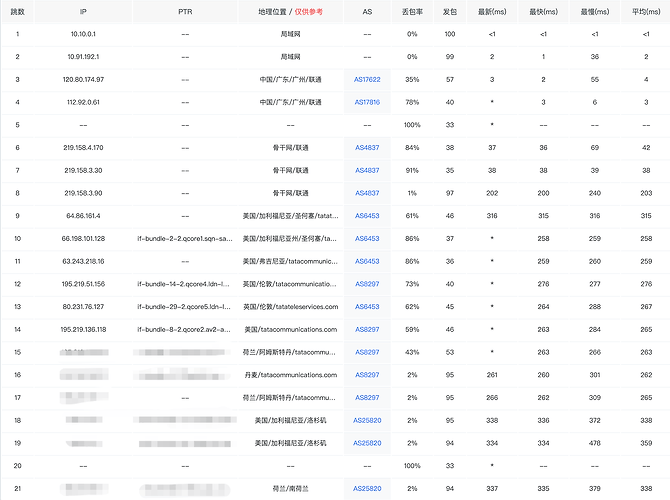Click the 最慢(ms) column header
The width and height of the screenshot is (670, 500).
595,12
